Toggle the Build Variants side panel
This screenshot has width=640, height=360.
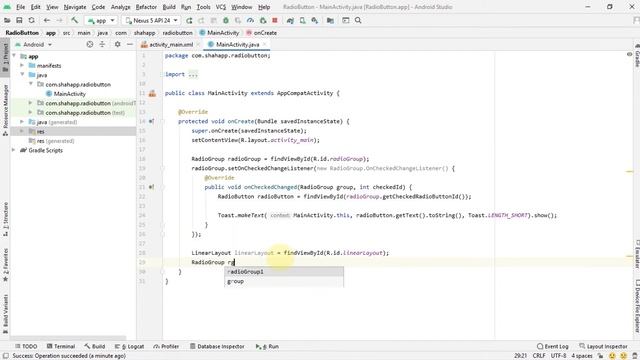(5, 313)
